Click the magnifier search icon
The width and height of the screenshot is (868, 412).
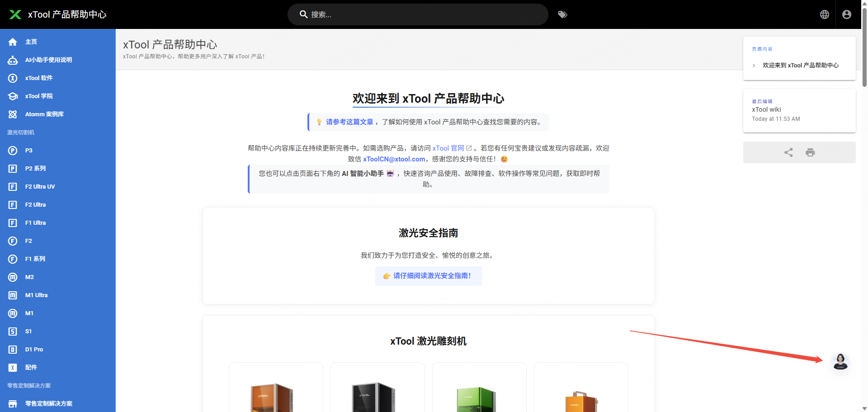point(304,14)
